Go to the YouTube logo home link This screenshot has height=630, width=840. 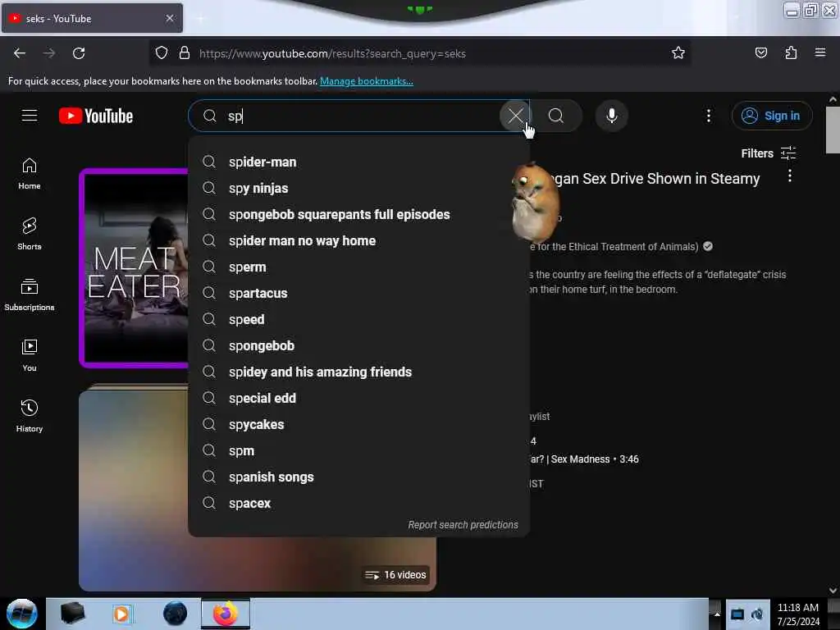pyautogui.click(x=96, y=116)
